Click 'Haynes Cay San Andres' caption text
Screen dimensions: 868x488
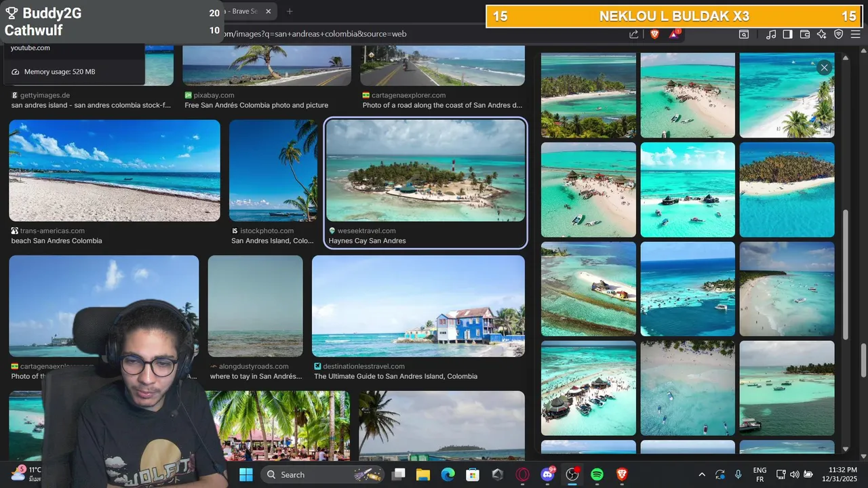367,241
